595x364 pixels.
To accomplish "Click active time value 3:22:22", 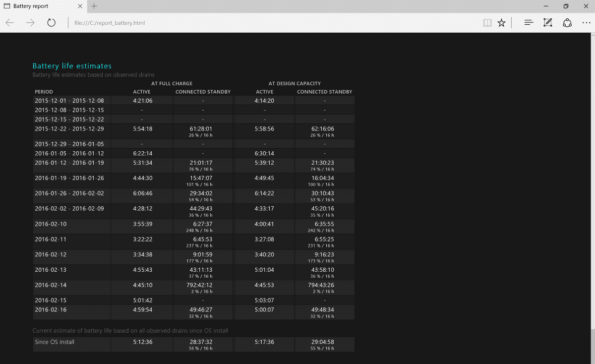I will [142, 240].
